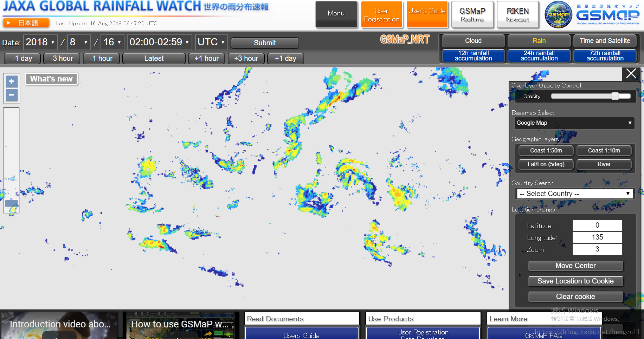Click the Longitude input field

[x=597, y=237]
